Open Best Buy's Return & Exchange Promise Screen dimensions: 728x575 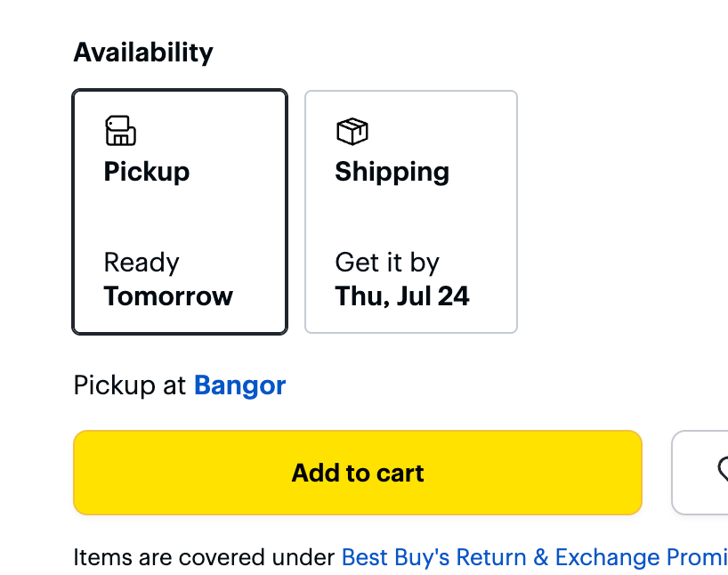534,556
